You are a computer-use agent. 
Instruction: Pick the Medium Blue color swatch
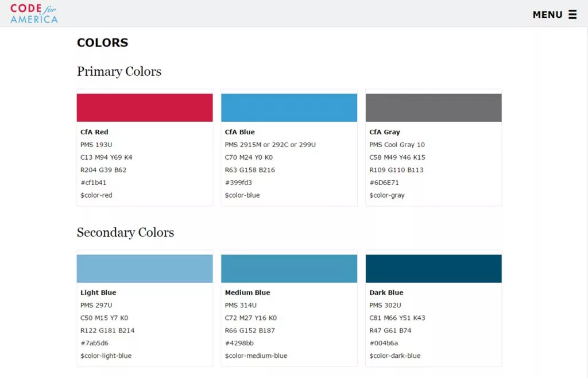(x=289, y=268)
